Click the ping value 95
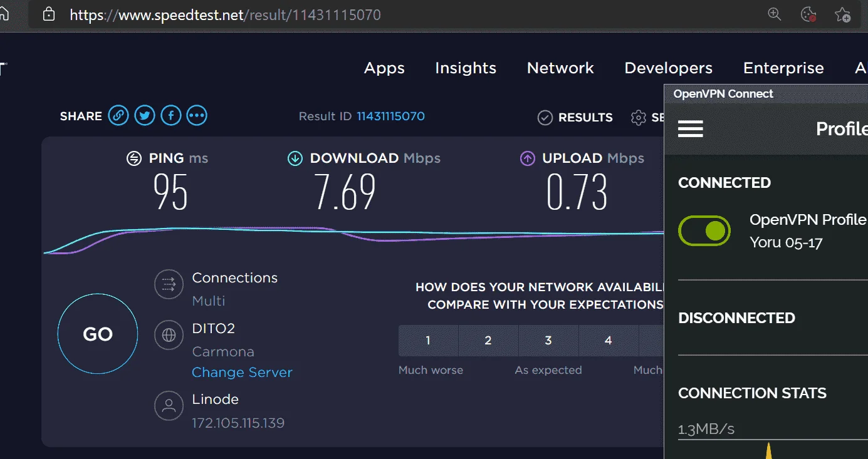The width and height of the screenshot is (868, 459). coord(170,192)
